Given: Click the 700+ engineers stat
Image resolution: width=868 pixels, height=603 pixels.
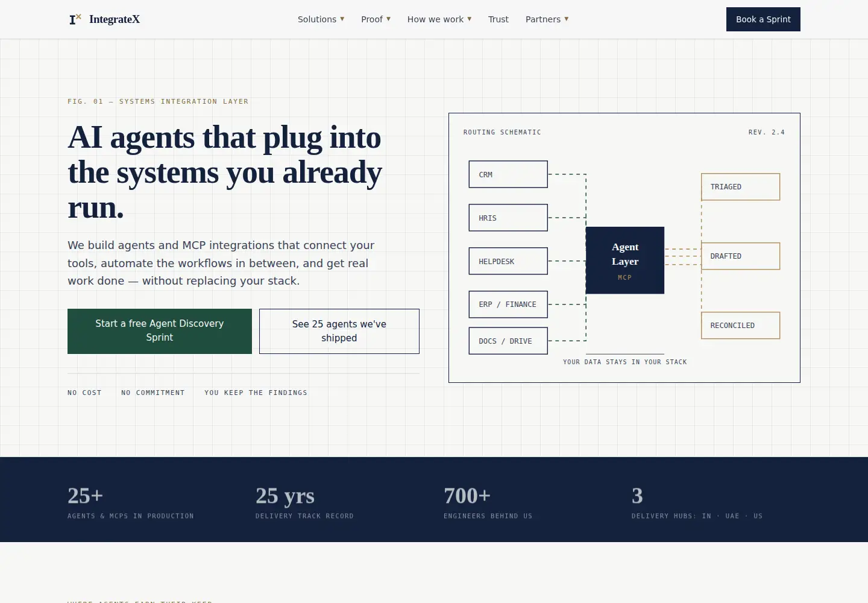Looking at the screenshot, I should coord(488,502).
